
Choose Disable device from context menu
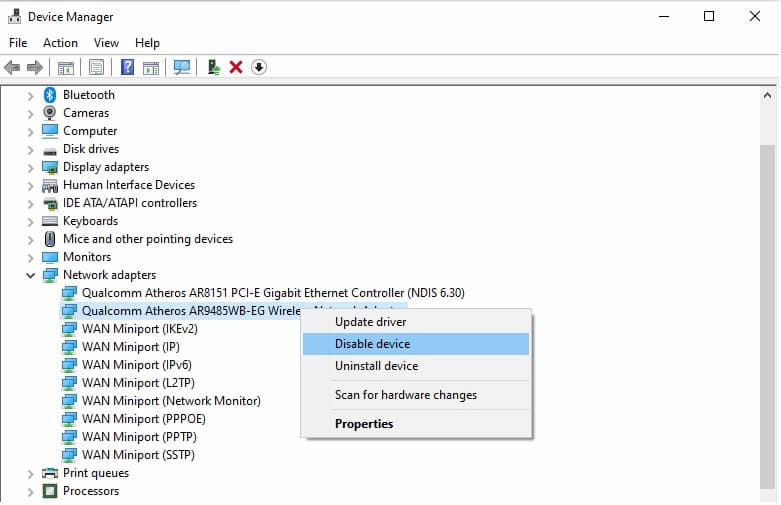tap(416, 344)
